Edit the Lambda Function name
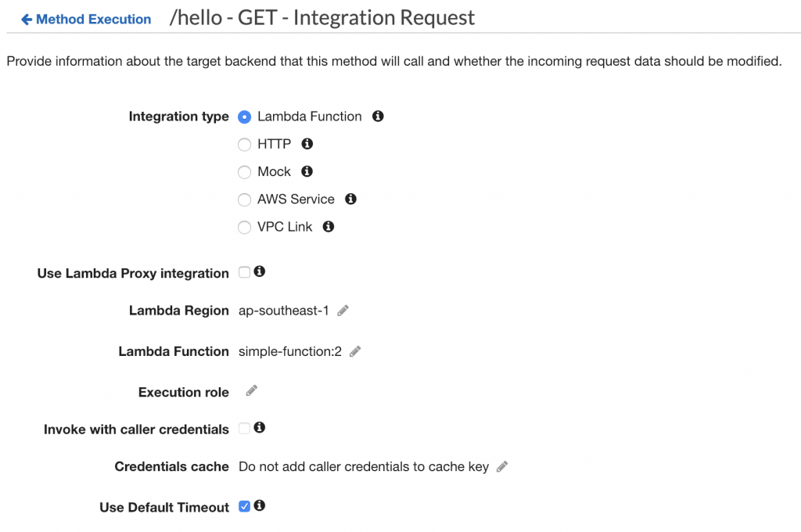This screenshot has height=532, width=801. pos(354,351)
